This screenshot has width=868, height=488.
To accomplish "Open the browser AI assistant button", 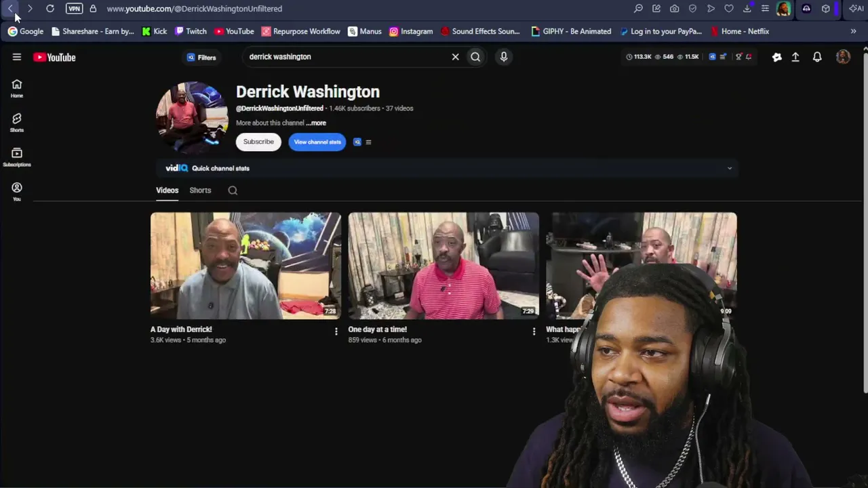I will (856, 9).
